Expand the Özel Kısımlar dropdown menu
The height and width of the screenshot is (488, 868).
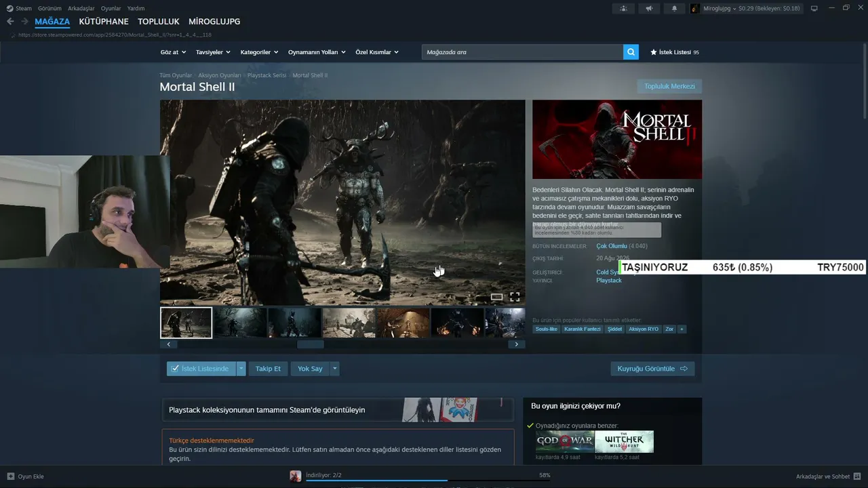click(377, 52)
